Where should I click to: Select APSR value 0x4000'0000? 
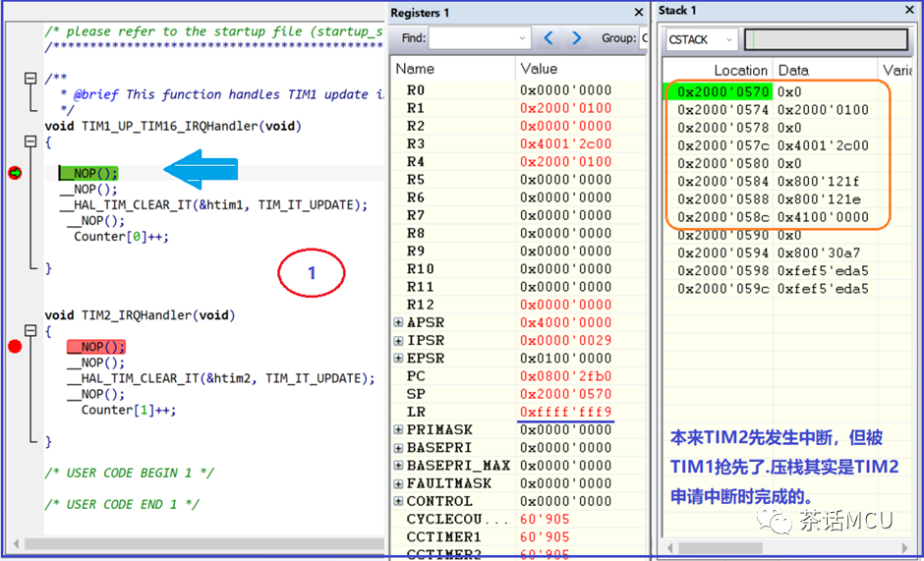point(566,322)
